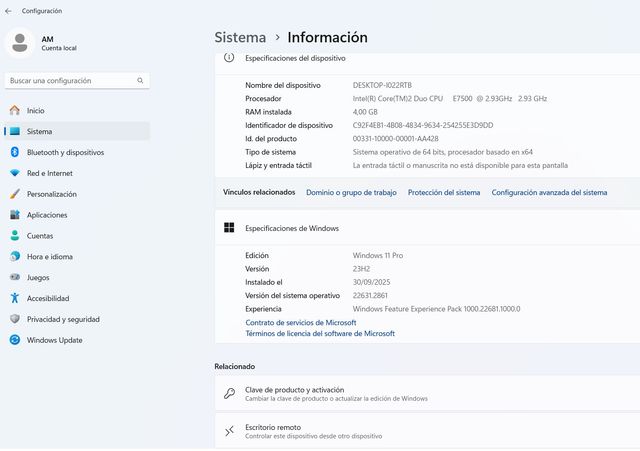Open Accesibilidad settings
The image size is (640, 451).
coord(48,298)
